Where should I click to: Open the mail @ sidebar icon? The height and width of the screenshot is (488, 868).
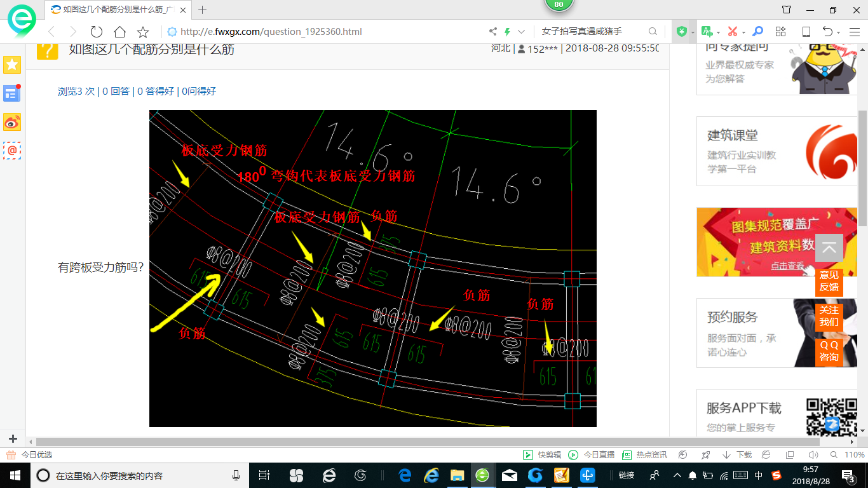(x=12, y=151)
